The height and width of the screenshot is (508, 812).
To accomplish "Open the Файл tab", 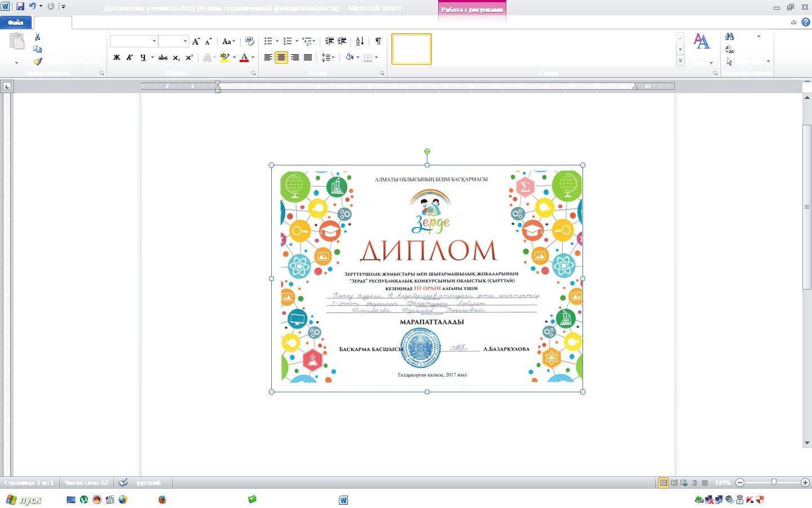I will click(x=16, y=23).
